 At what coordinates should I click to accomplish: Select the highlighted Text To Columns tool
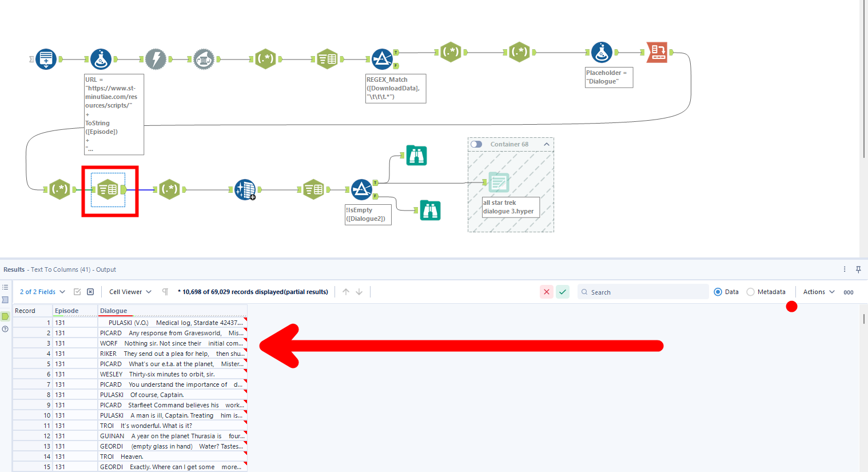108,189
